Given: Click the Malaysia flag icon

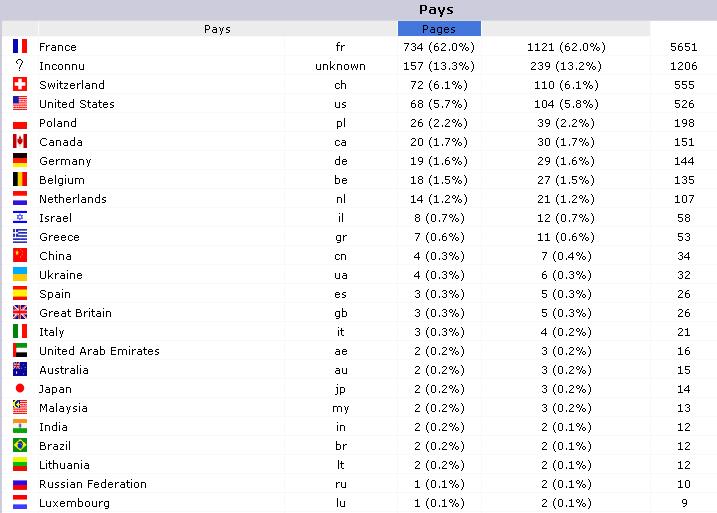Looking at the screenshot, I should pyautogui.click(x=20, y=407).
